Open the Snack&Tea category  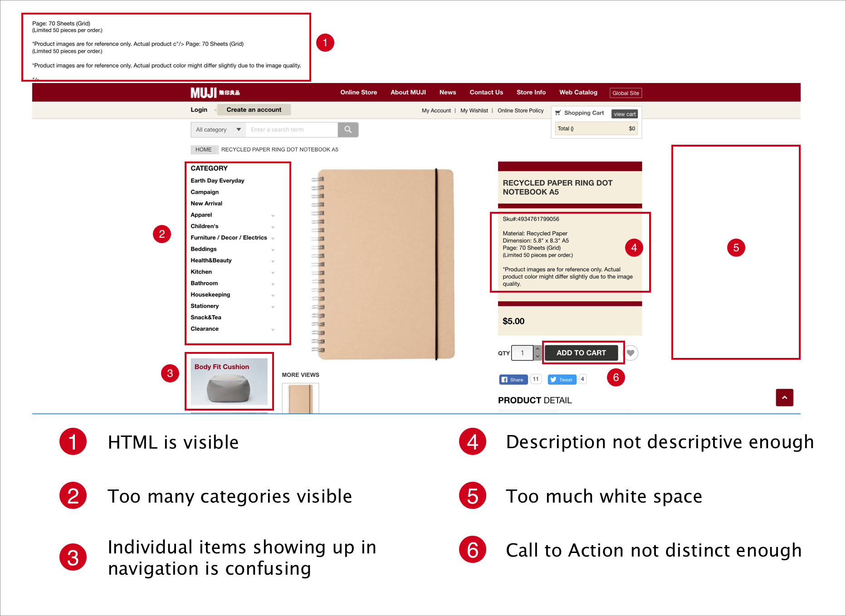tap(206, 318)
